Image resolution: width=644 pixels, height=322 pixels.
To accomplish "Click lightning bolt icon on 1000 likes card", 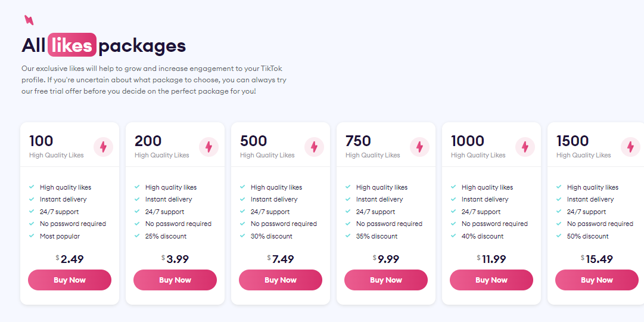I will [x=525, y=147].
